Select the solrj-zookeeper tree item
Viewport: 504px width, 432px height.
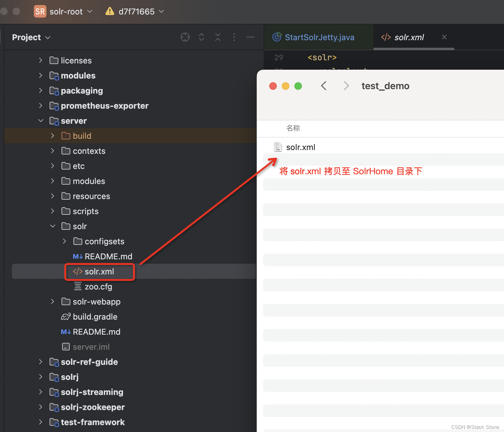click(93, 407)
